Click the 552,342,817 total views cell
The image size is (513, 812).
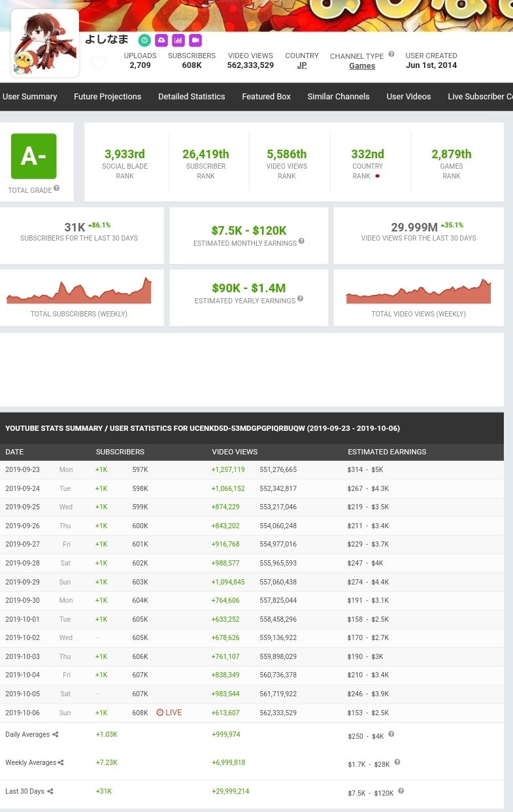coord(278,489)
